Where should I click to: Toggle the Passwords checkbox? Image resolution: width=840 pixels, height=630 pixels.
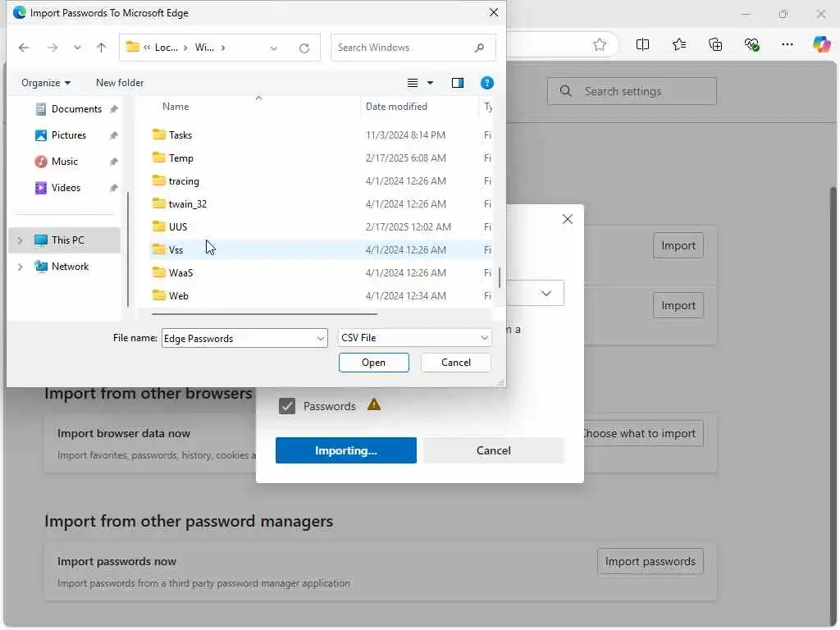287,406
